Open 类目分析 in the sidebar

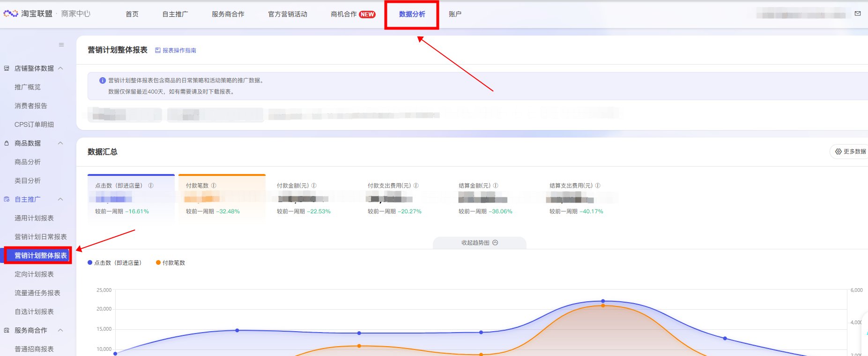pos(28,181)
